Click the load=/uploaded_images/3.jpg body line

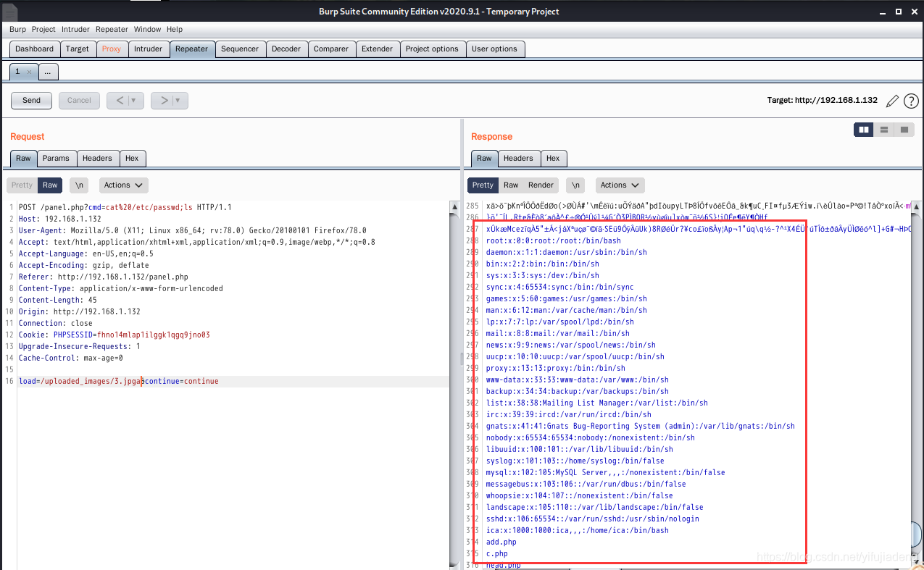click(119, 381)
